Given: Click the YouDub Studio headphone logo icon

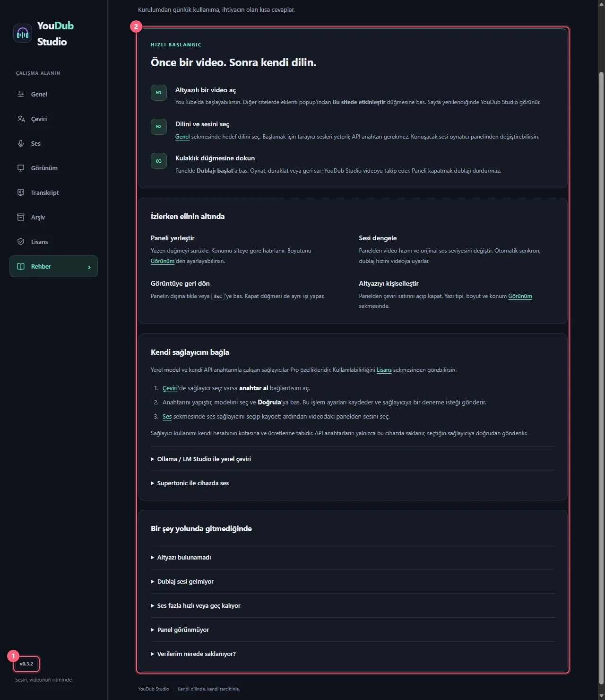Looking at the screenshot, I should pos(23,33).
